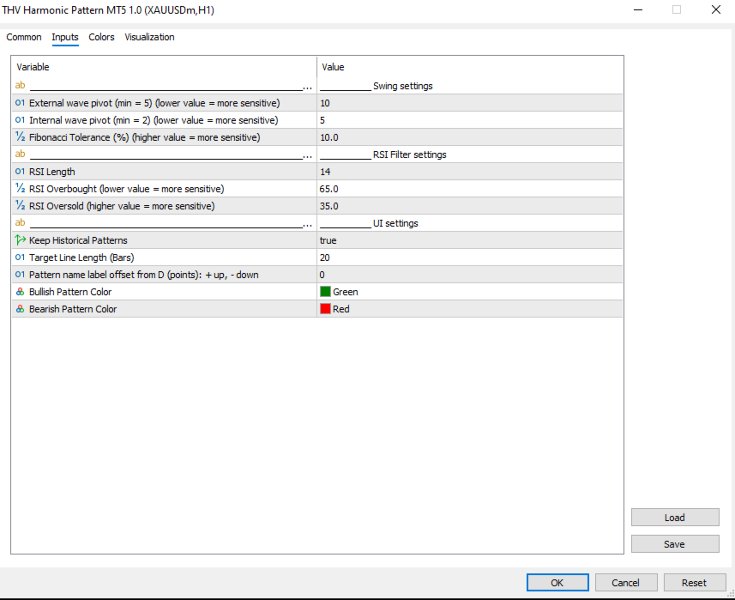Close the THV Harmonic Pattern dialog window
This screenshot has height=600, width=735.
pyautogui.click(x=716, y=9)
